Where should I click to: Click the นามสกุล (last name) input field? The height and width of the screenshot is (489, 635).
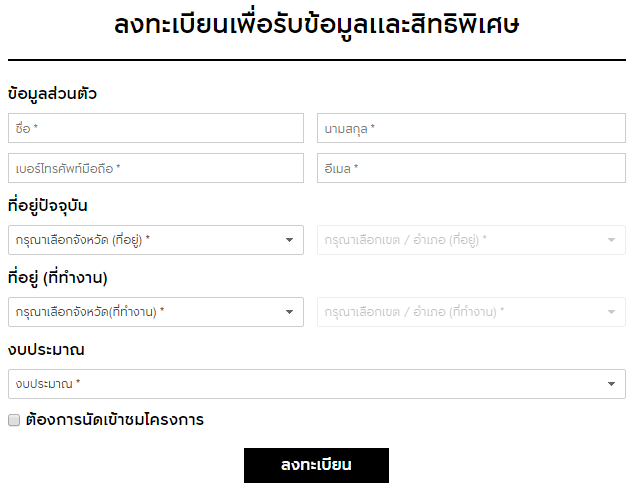point(471,128)
